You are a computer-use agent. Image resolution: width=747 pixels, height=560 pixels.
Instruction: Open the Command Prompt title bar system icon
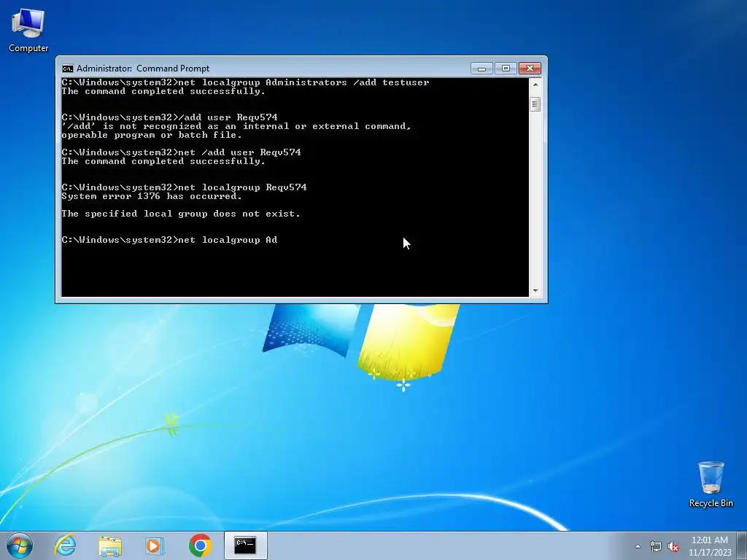(x=68, y=69)
